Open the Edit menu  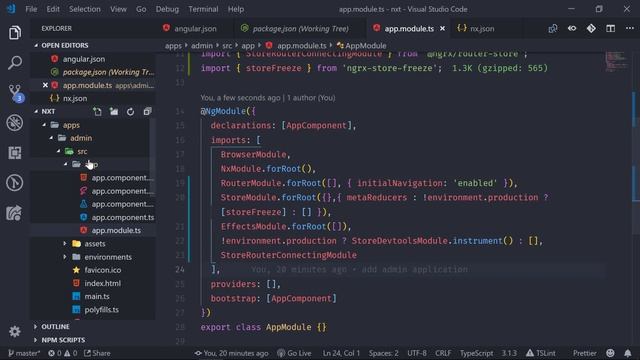tap(53, 9)
